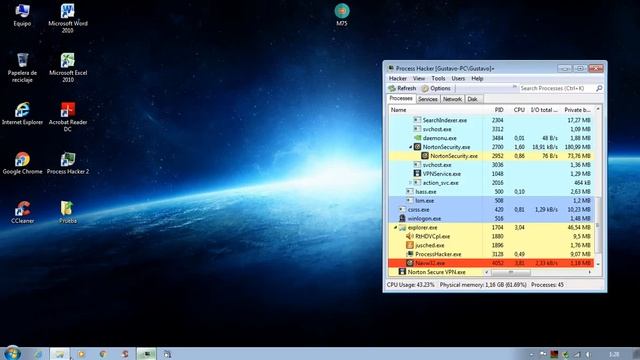Sort by the Private bytes column header
640x360 pixels.
coord(577,110)
